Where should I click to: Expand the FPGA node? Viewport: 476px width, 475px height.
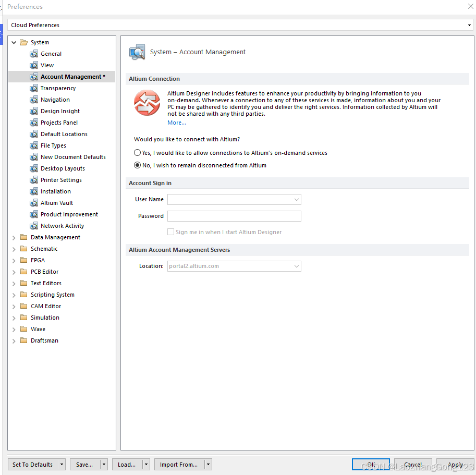pos(14,261)
